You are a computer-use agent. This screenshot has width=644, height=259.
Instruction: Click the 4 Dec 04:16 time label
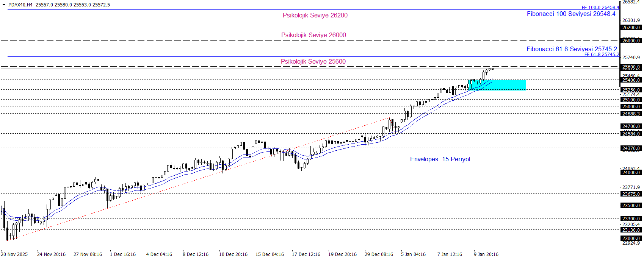tap(159, 254)
